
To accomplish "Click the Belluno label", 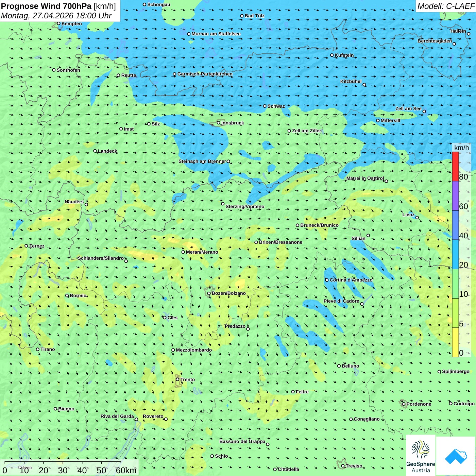I will [x=350, y=366].
